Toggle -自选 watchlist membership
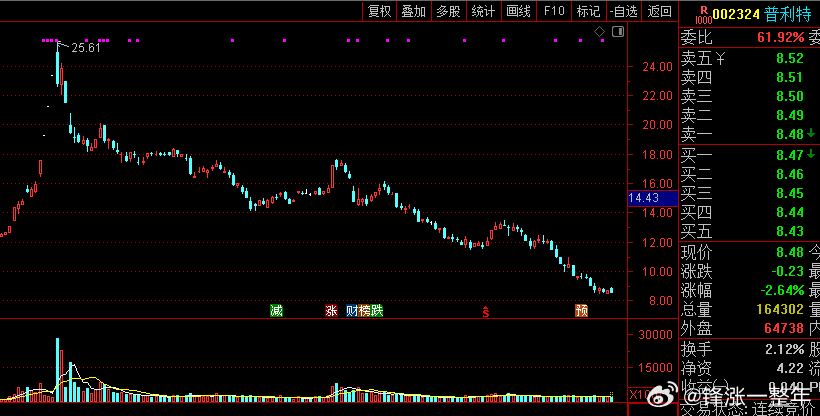820x416 pixels. pos(623,12)
